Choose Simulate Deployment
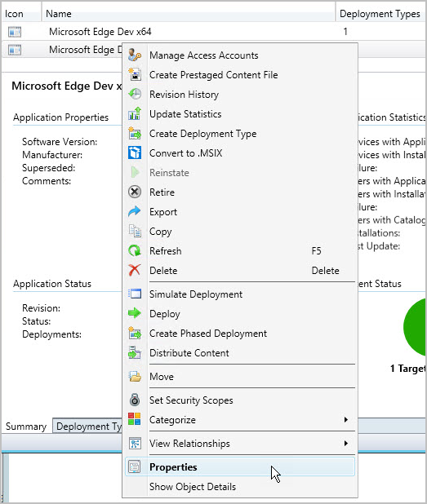427x504 pixels. click(x=240, y=294)
